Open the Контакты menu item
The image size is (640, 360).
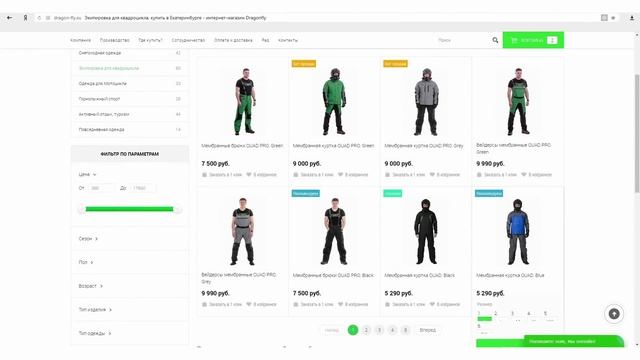[x=288, y=40]
